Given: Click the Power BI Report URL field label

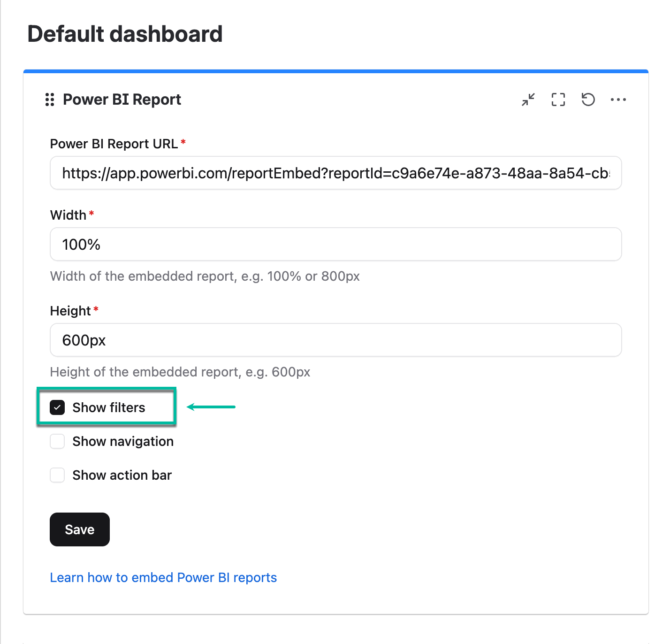Looking at the screenshot, I should click(x=114, y=144).
